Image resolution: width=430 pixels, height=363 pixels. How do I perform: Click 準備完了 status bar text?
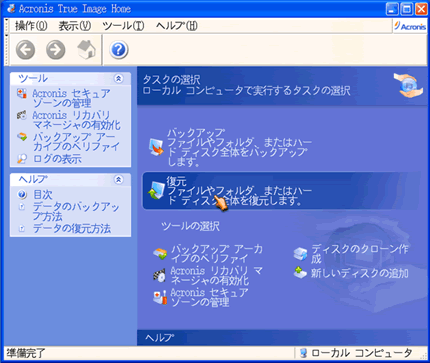(x=26, y=353)
